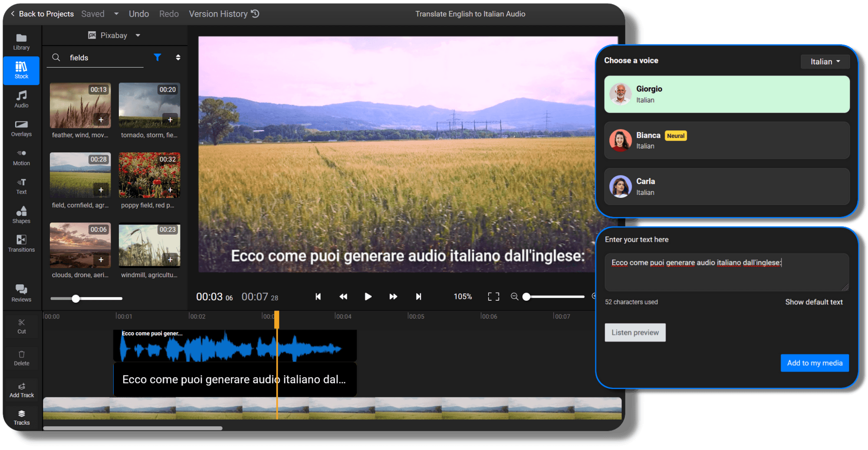Open the Overlays panel
Viewport: 868px width, 450px height.
[x=21, y=128]
